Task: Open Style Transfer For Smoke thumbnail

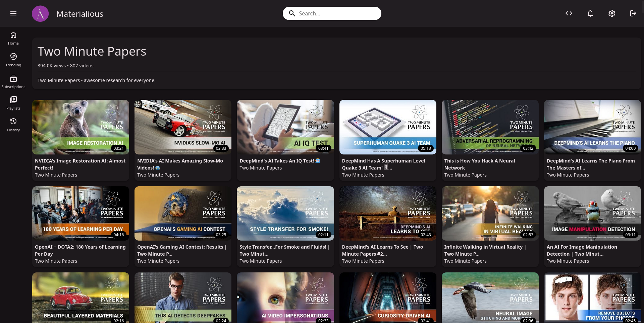Action: point(285,213)
